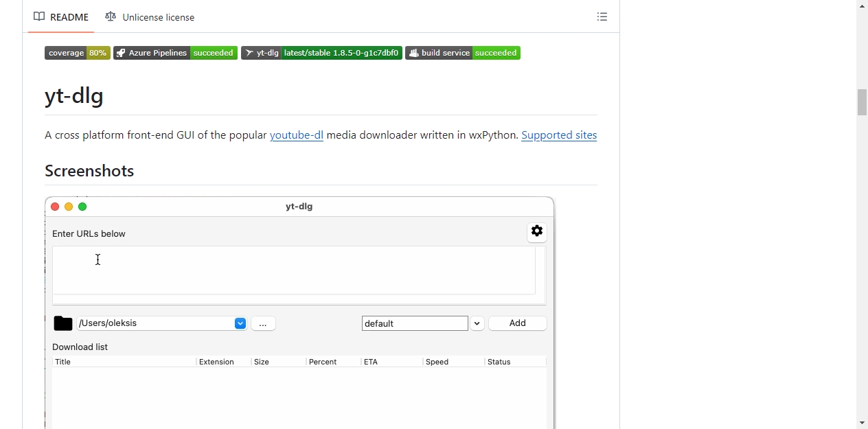This screenshot has width=868, height=429.
Task: Click the page vertical scrollbar thumb
Action: pyautogui.click(x=862, y=102)
